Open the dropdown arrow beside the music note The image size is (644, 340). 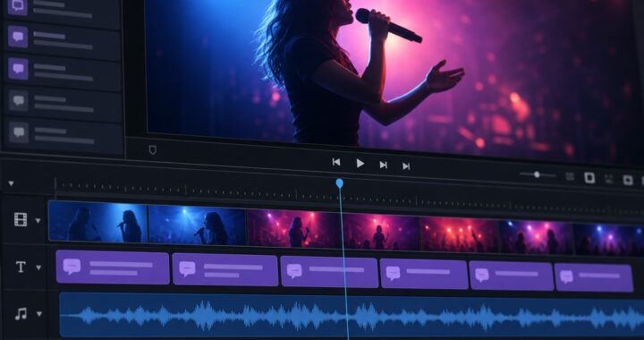(x=39, y=314)
